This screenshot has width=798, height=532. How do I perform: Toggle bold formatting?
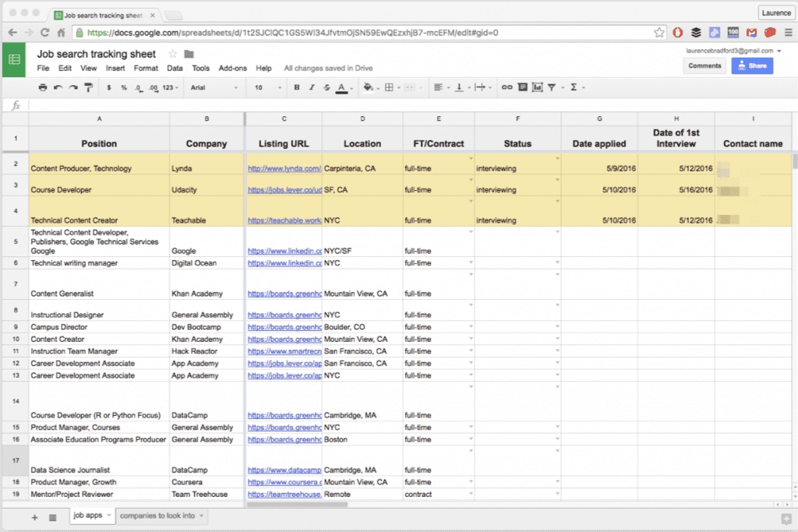coord(297,87)
